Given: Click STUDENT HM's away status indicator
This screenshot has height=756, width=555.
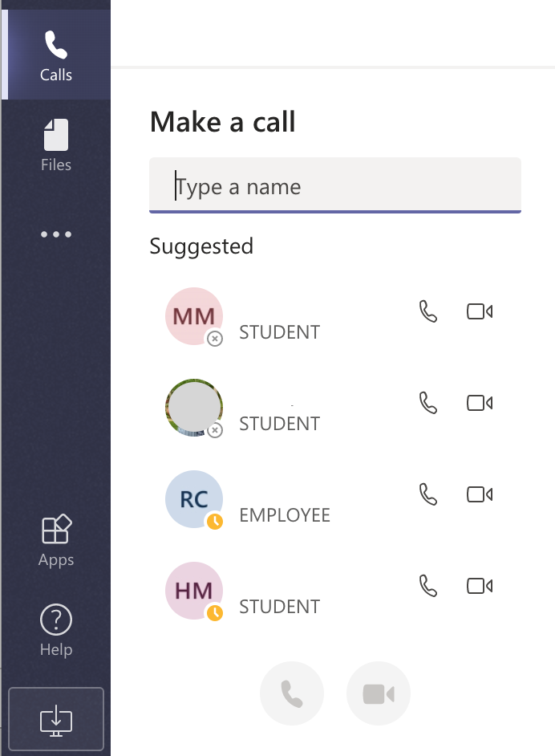Looking at the screenshot, I should [x=215, y=613].
